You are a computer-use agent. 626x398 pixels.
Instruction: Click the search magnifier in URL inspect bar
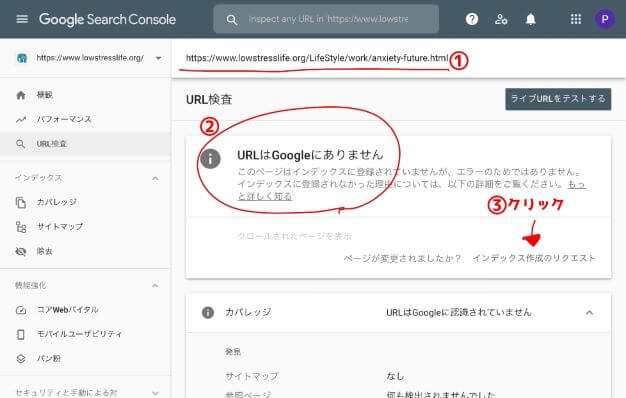232,19
